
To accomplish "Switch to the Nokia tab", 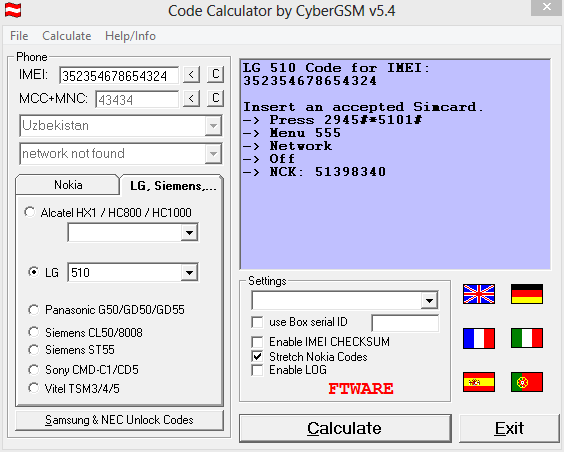I will point(68,185).
